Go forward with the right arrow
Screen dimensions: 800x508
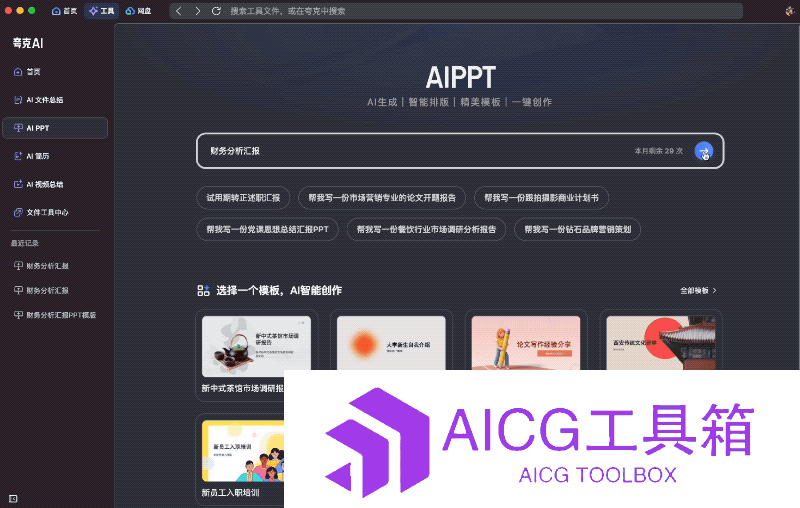click(x=197, y=11)
